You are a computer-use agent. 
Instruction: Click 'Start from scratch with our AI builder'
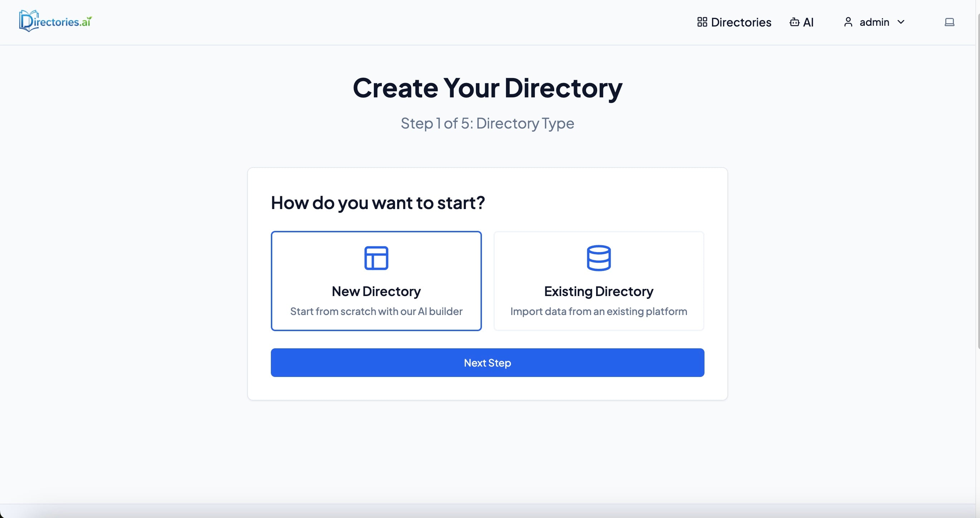[x=376, y=311]
